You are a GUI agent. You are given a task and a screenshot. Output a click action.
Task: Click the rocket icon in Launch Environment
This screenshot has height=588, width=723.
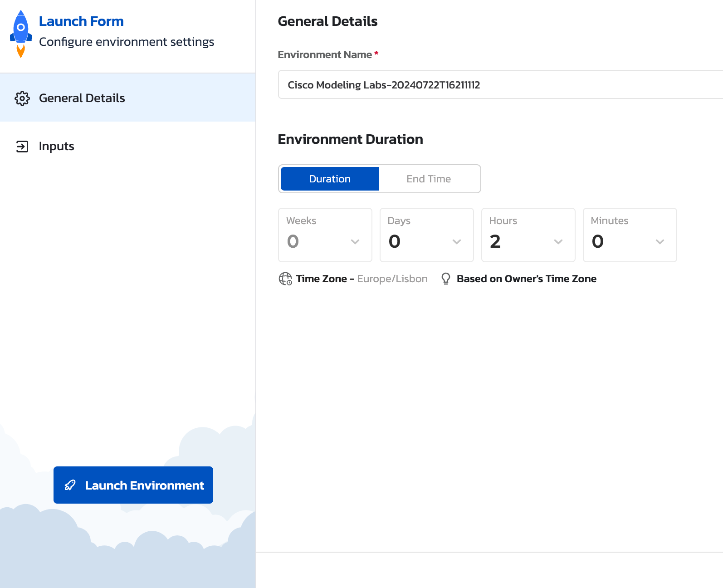70,485
